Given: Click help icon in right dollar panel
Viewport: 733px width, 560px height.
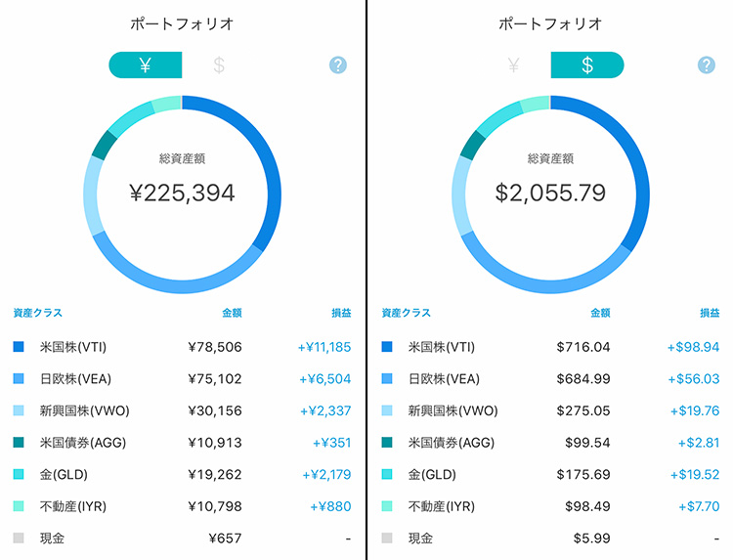Looking at the screenshot, I should pos(707,65).
